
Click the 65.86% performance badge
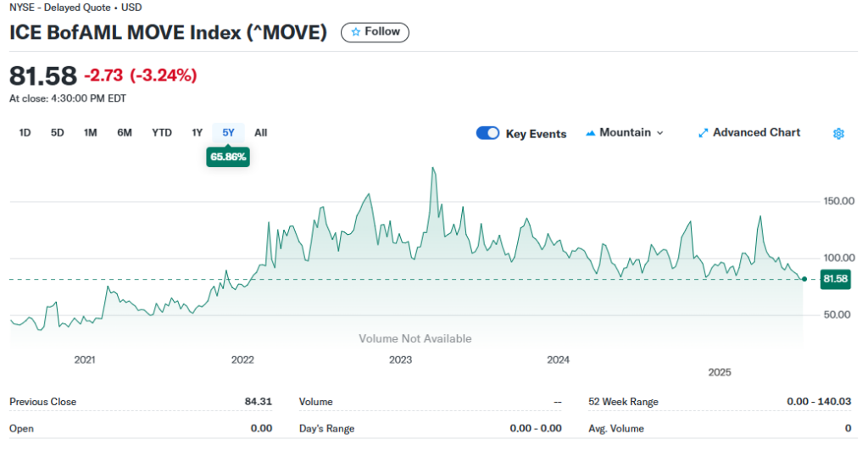coord(228,157)
